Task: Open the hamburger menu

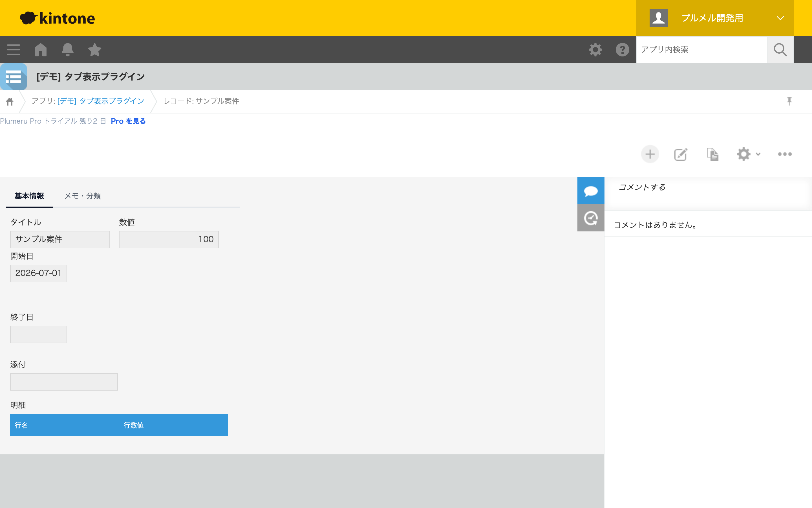Action: pos(14,50)
